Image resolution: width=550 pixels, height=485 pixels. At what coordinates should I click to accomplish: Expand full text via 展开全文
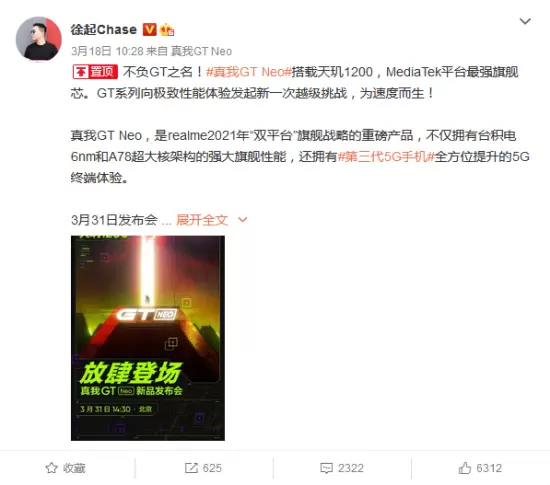(202, 220)
